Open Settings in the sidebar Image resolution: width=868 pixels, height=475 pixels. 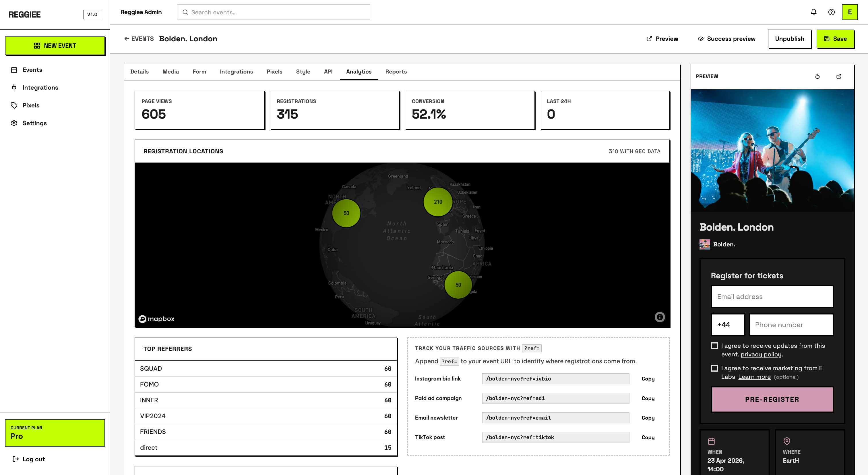point(34,123)
